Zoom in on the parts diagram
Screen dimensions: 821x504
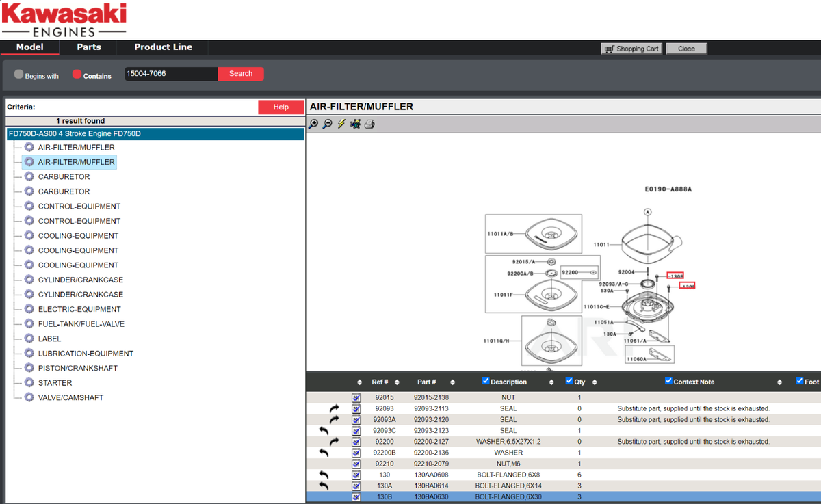313,124
